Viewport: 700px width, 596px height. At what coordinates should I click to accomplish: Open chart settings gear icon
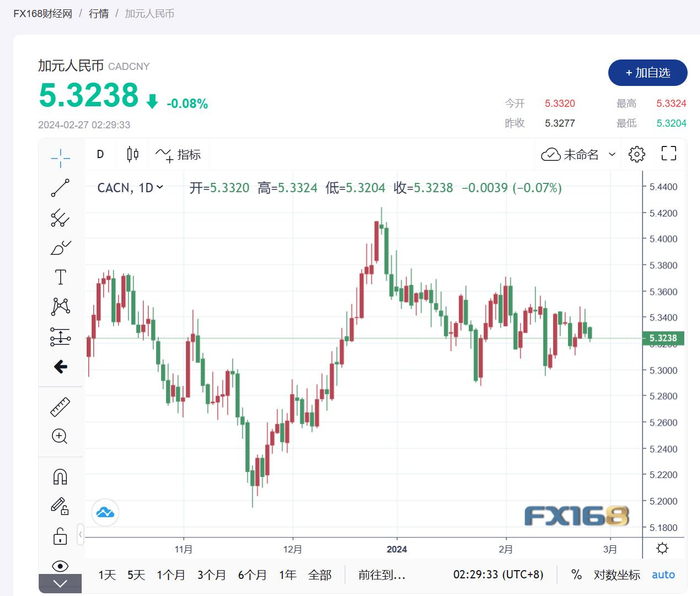[637, 154]
